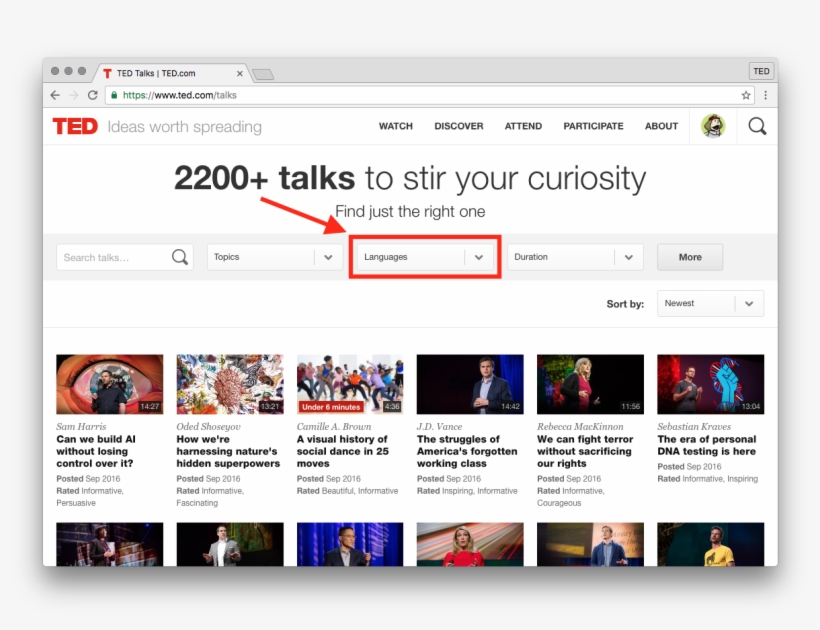Open the ABOUT menu

point(661,126)
